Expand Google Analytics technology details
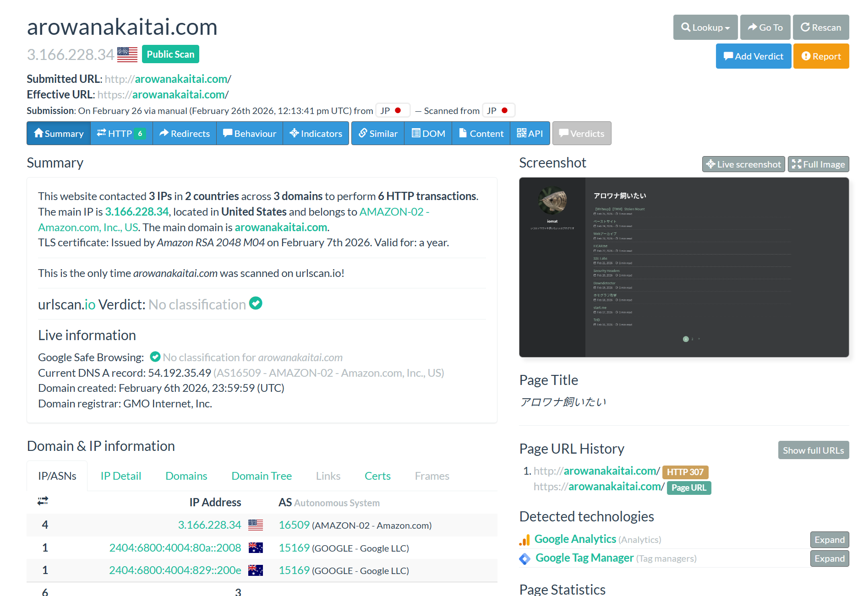The width and height of the screenshot is (868, 596). [829, 540]
